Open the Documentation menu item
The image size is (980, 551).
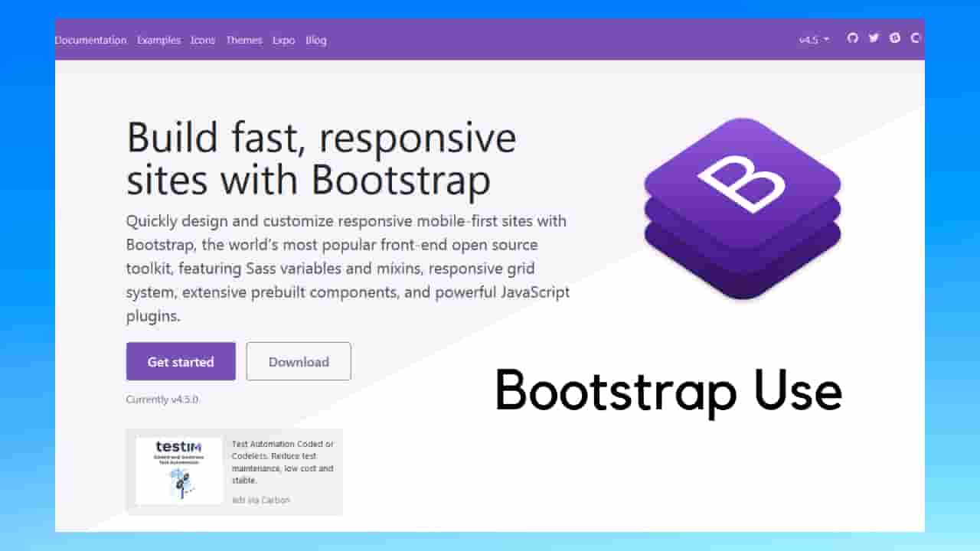click(x=90, y=40)
